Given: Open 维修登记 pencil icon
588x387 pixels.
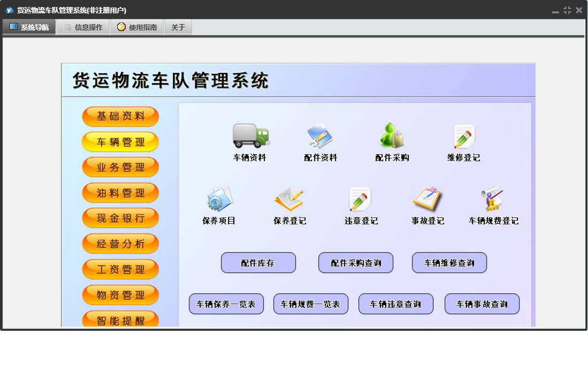Looking at the screenshot, I should click(464, 136).
